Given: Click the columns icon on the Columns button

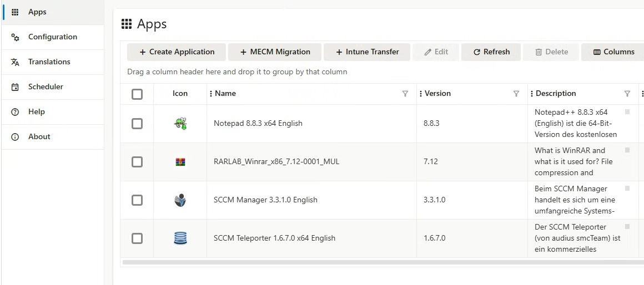Looking at the screenshot, I should pyautogui.click(x=597, y=52).
